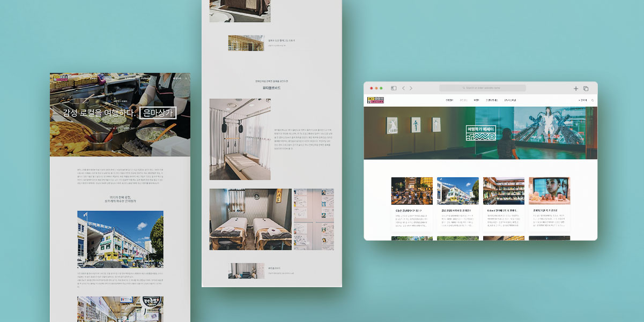
Task: Click the K-food article title link
Action: click(502, 211)
